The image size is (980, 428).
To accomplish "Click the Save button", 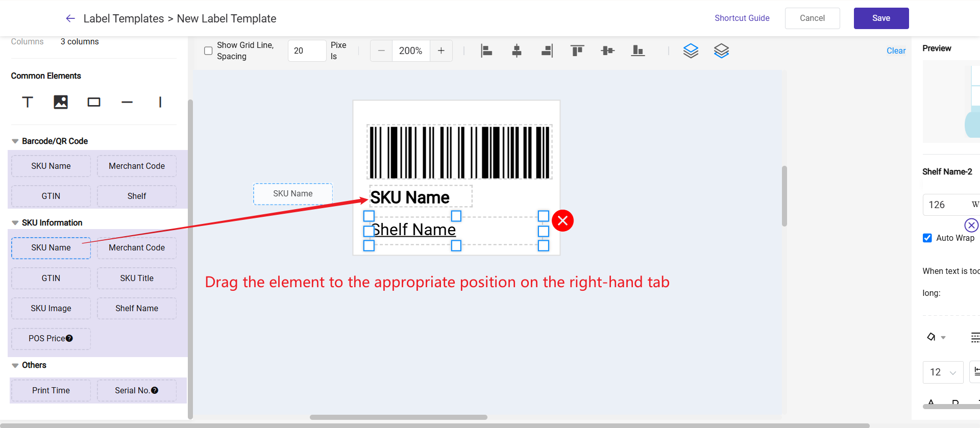I will (881, 18).
